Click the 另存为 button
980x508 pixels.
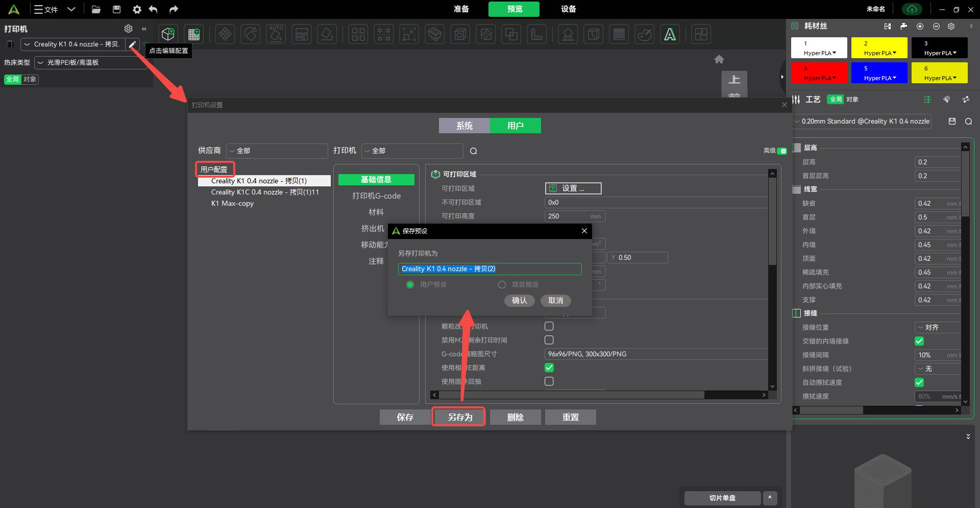(x=460, y=417)
